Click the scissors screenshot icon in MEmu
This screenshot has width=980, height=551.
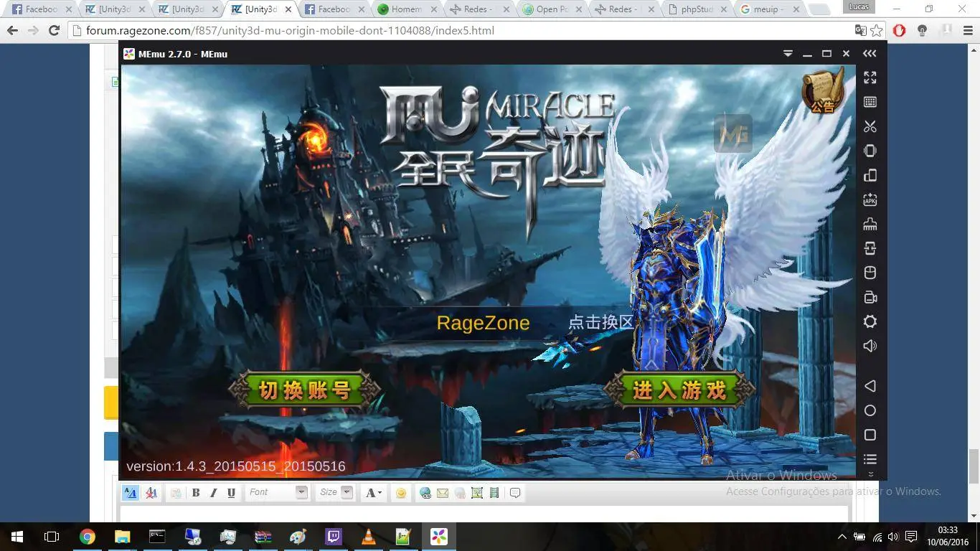[x=870, y=126]
